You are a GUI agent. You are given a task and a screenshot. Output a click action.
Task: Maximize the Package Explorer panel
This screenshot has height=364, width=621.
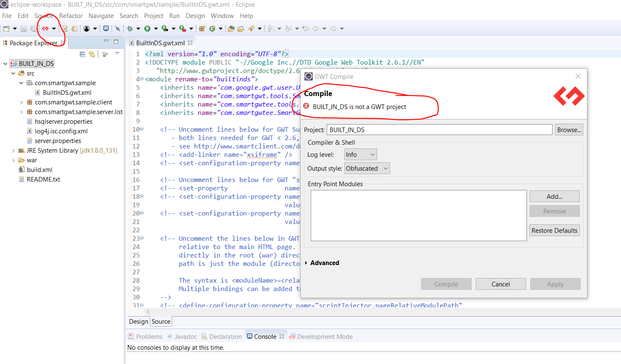click(116, 42)
